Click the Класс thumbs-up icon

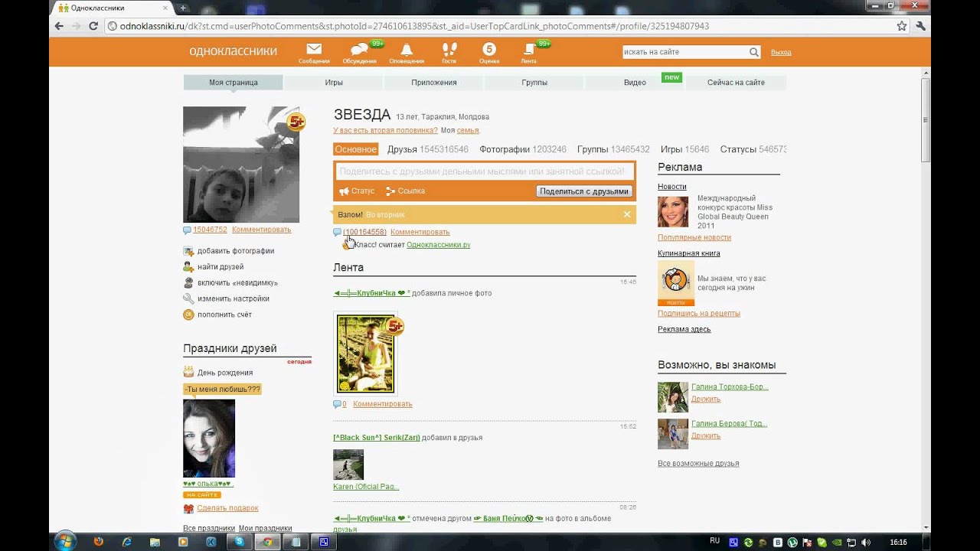pos(348,245)
